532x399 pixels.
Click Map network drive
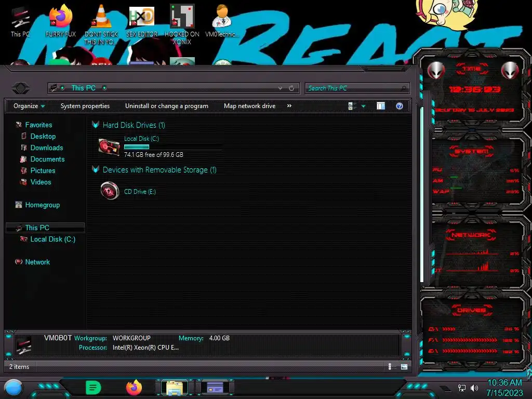tap(250, 106)
